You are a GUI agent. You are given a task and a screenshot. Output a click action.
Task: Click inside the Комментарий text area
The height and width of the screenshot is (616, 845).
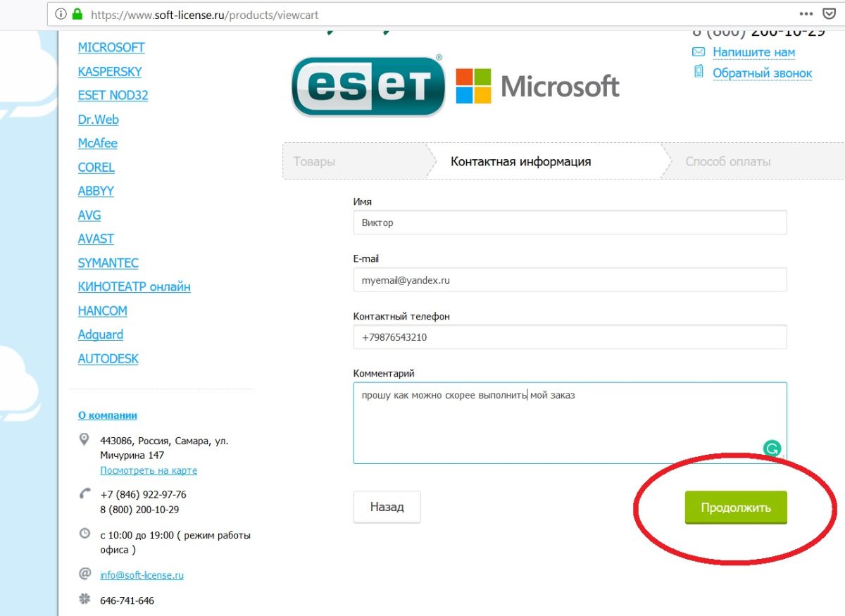tap(570, 422)
